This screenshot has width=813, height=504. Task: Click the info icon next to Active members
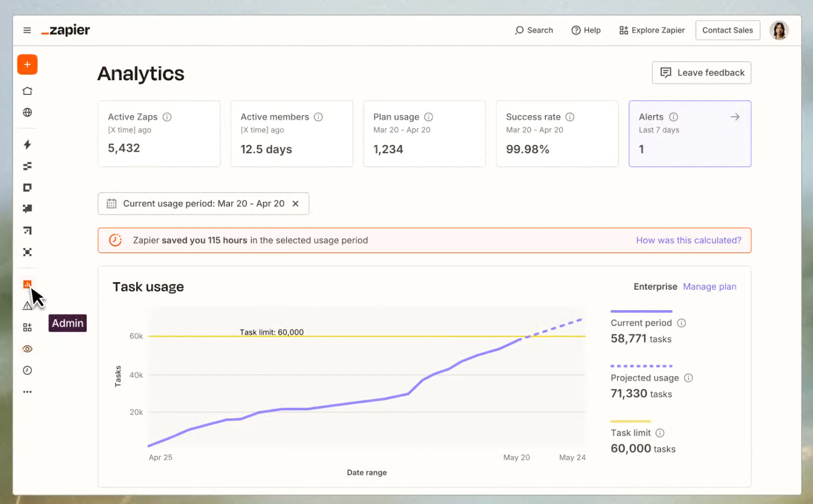click(x=318, y=117)
